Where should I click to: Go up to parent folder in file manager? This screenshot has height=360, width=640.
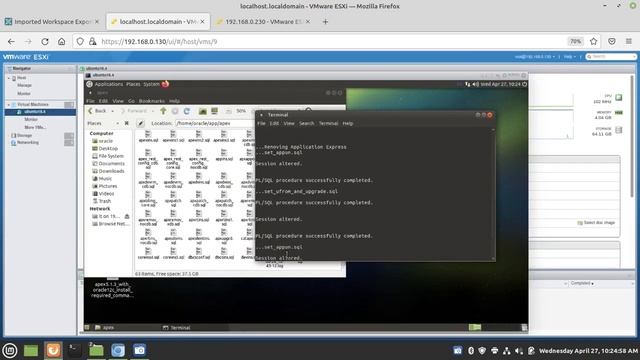point(163,111)
